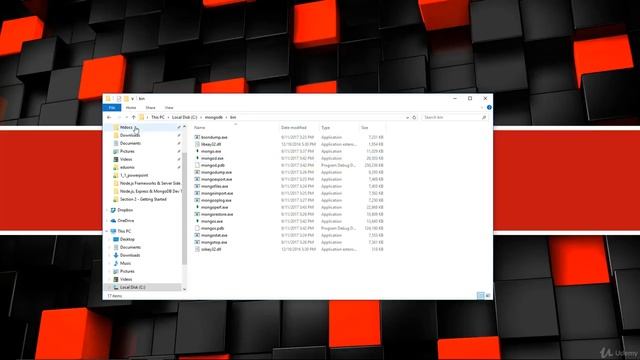This screenshot has width=640, height=360.
Task: Click the mongodump.exe application icon
Action: tap(197, 172)
